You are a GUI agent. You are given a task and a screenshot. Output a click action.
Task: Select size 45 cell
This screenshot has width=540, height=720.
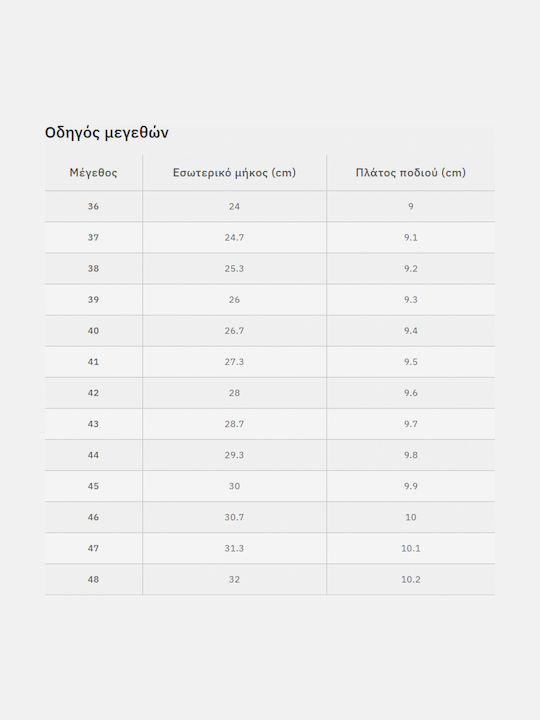[x=93, y=486]
